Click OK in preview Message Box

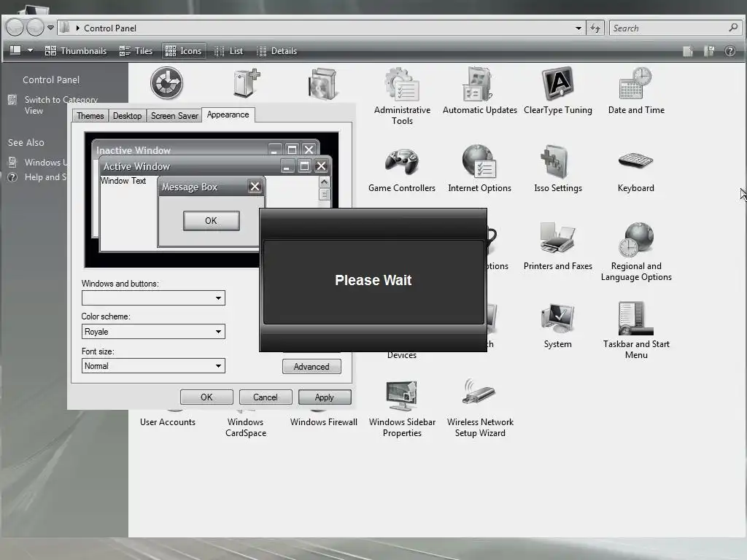[x=211, y=221]
